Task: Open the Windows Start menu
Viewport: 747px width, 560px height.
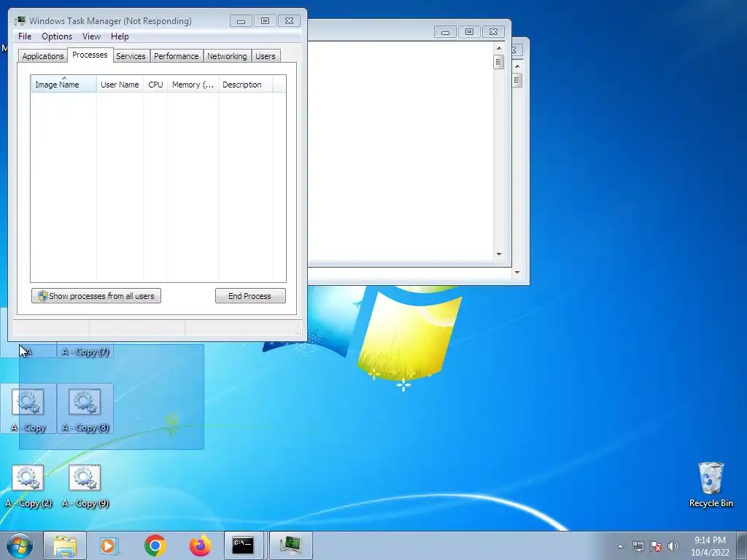Action: click(x=20, y=545)
